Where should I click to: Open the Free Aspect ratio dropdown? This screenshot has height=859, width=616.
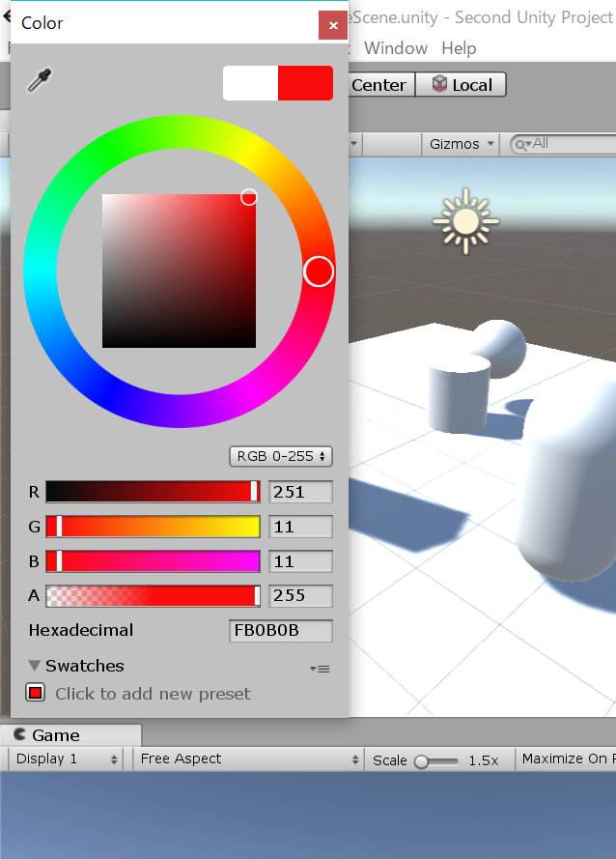(x=247, y=759)
